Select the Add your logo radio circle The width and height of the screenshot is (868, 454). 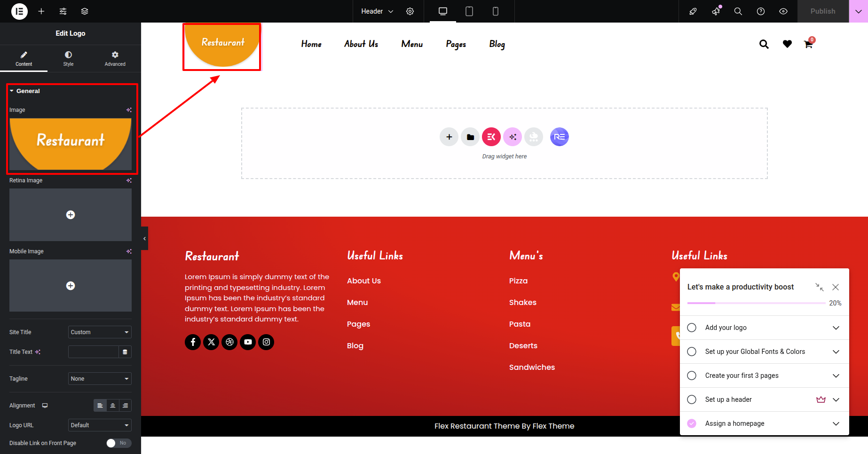(x=692, y=328)
